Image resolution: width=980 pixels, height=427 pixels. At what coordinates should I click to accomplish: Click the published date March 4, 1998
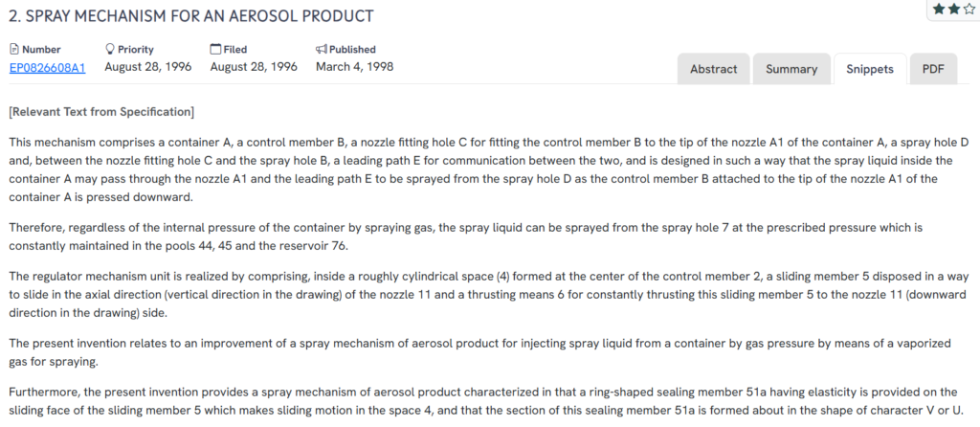pos(354,67)
